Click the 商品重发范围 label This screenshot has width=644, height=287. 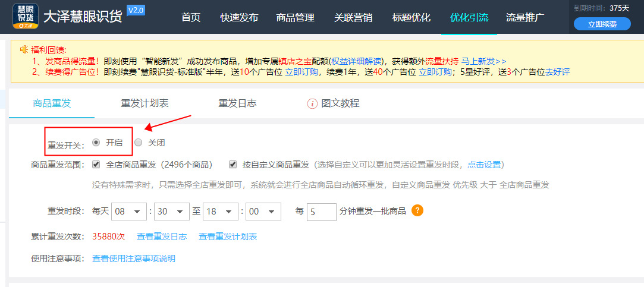pos(58,165)
